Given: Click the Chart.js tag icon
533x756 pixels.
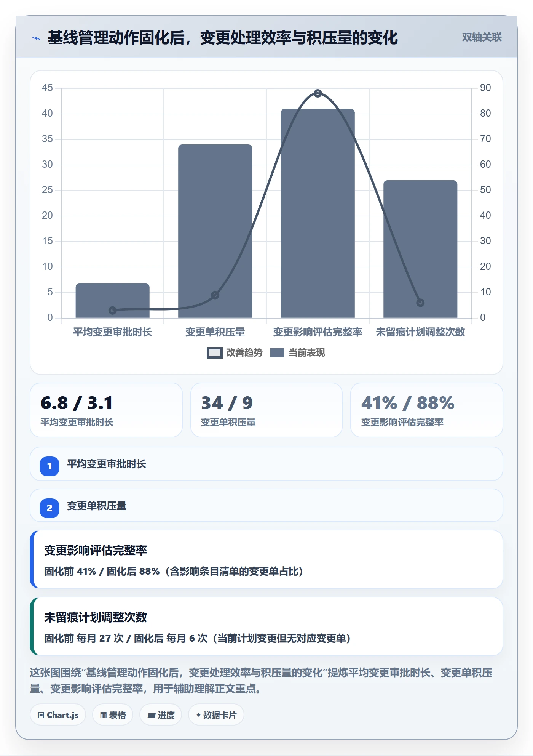Looking at the screenshot, I should (41, 715).
